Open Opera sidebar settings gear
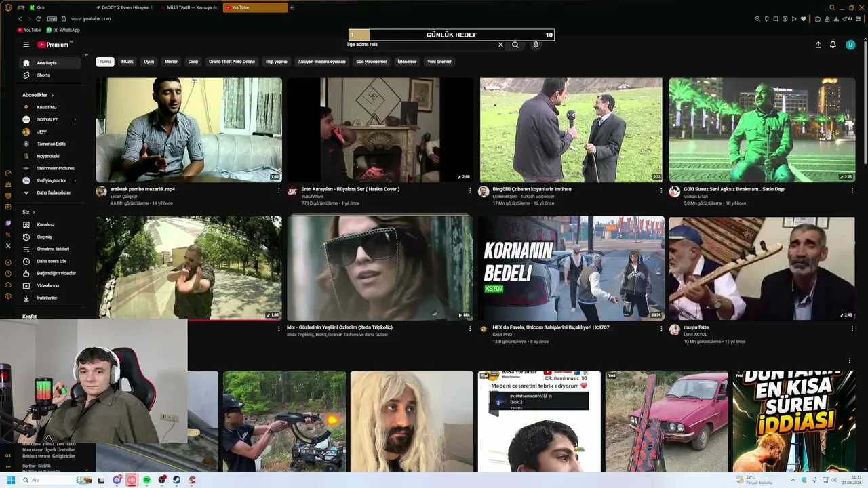 8,296
